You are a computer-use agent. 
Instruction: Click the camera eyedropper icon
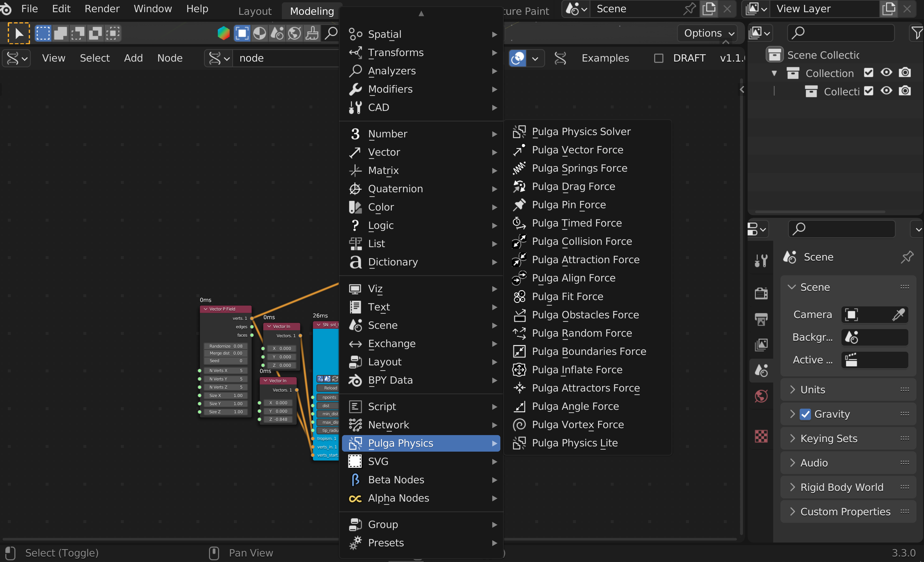(898, 315)
